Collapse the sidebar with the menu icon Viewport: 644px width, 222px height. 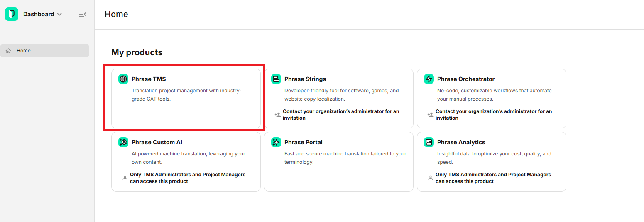(x=83, y=14)
